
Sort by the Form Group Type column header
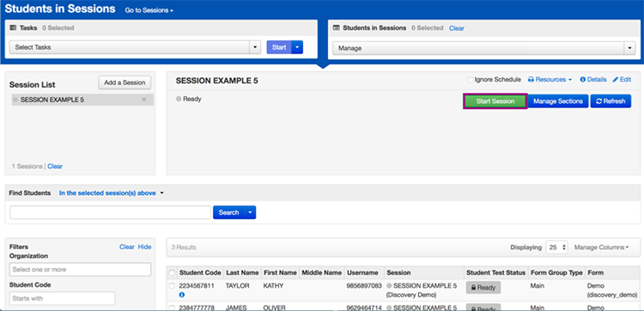[556, 273]
